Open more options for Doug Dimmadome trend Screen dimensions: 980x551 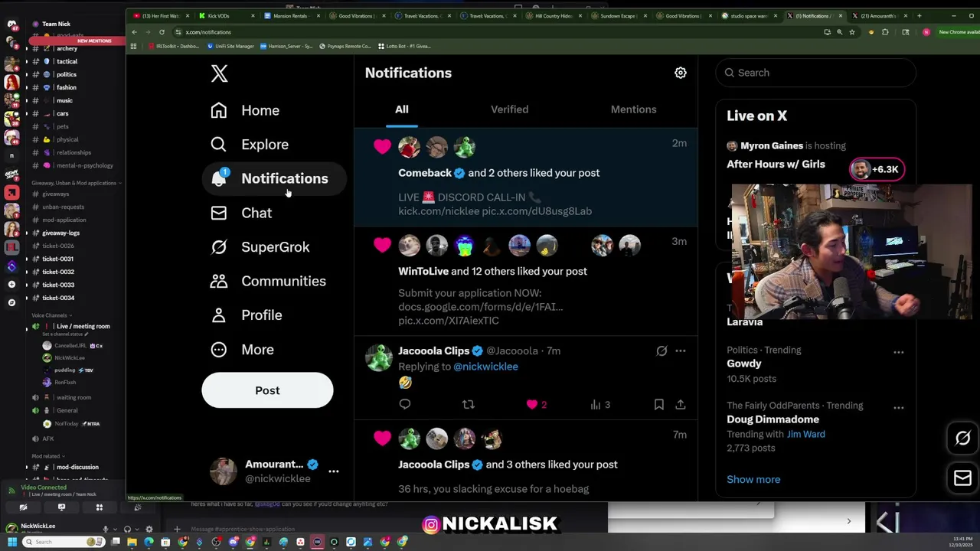click(x=898, y=408)
